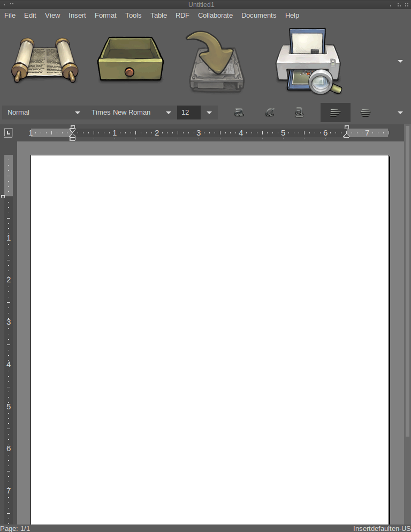Click the font size field showing 12
Image resolution: width=411 pixels, height=532 pixels.
[189, 113]
